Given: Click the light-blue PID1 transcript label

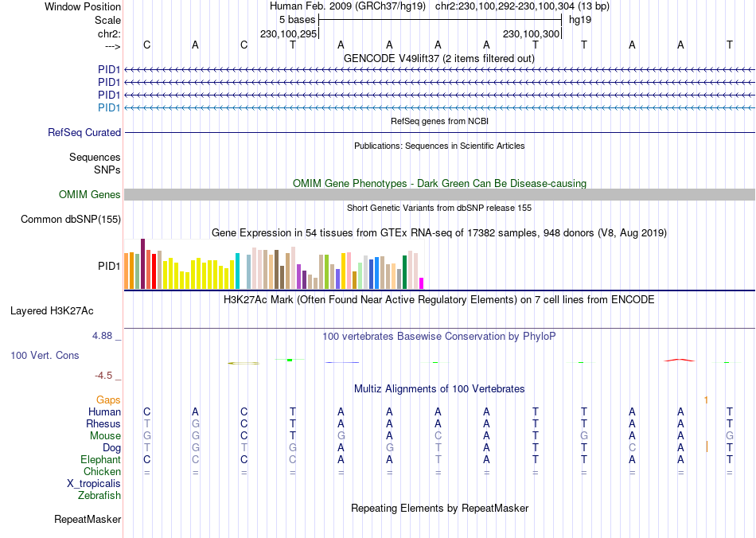Looking at the screenshot, I should (x=109, y=107).
